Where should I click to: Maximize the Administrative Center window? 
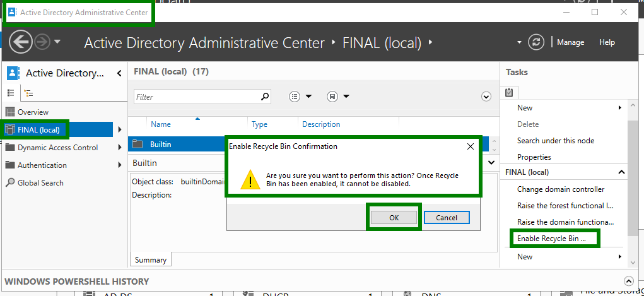coord(595,13)
